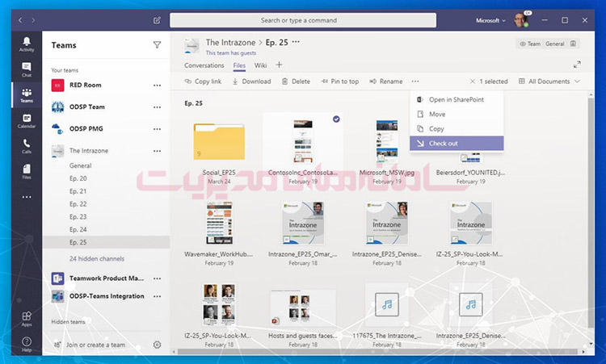The image size is (606, 364).
Task: Click the vertical scrollbar in files view
Action: [x=591, y=212]
